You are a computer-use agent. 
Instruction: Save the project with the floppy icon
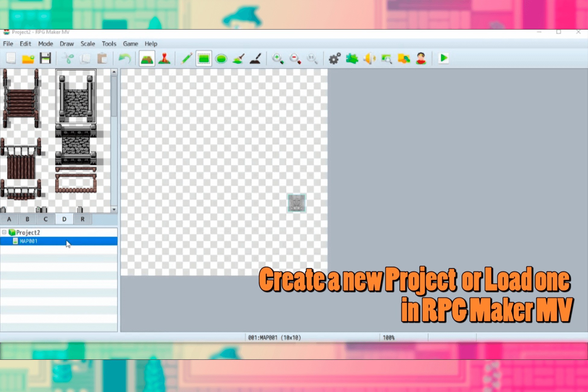[45, 58]
